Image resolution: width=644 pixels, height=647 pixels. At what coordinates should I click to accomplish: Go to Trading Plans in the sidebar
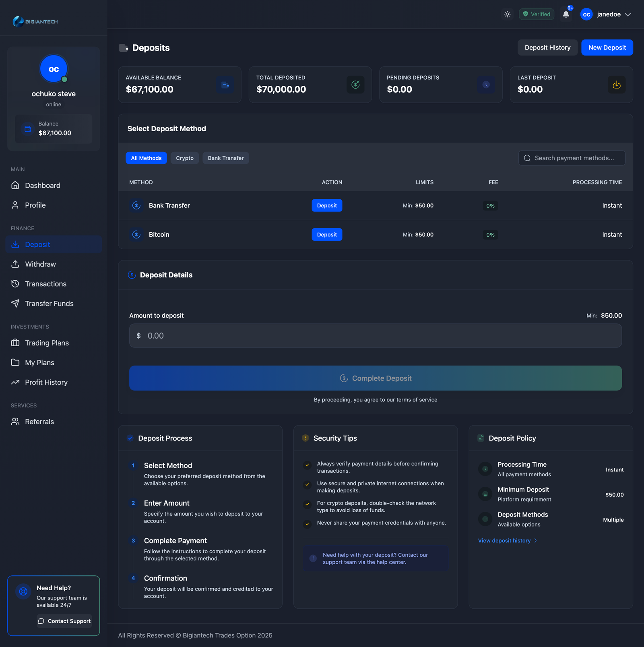(47, 343)
